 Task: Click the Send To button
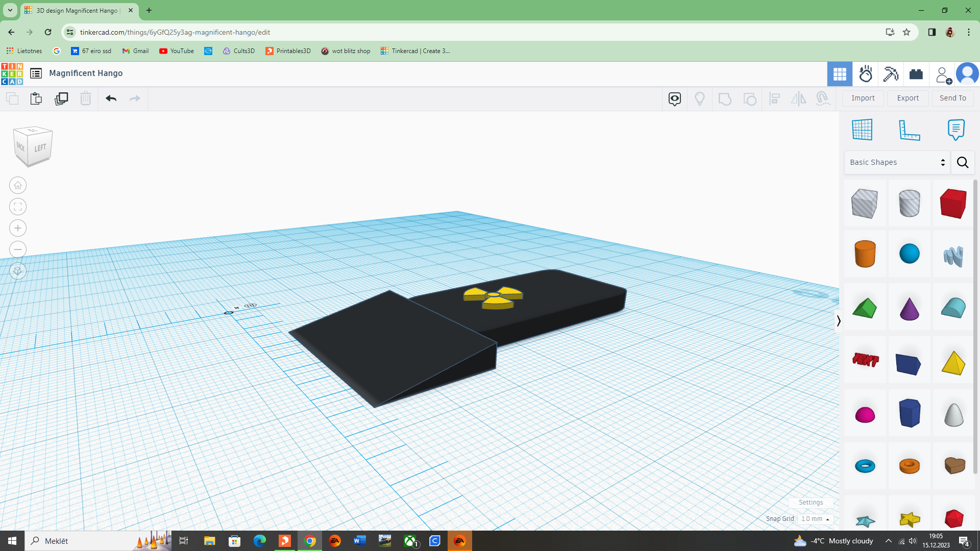pyautogui.click(x=952, y=98)
